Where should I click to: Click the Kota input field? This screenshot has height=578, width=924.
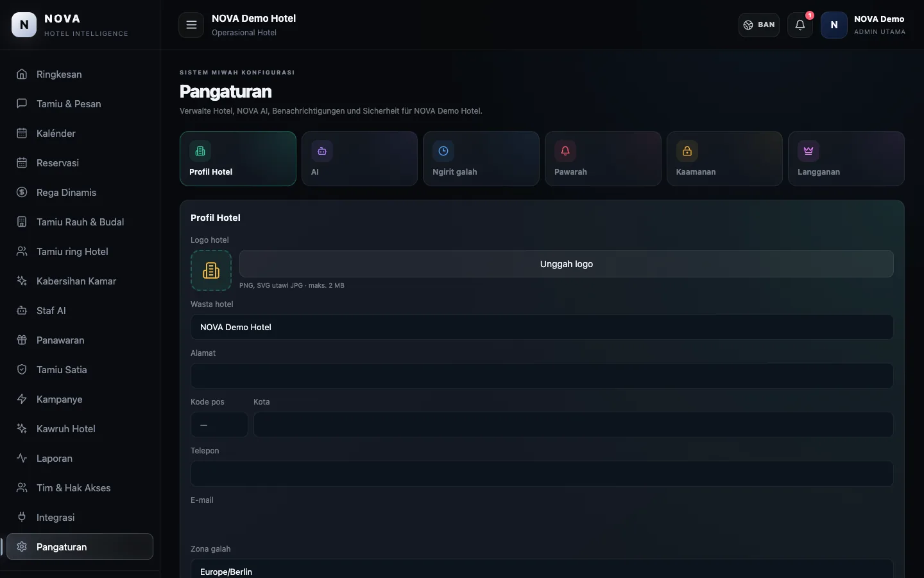coord(574,425)
